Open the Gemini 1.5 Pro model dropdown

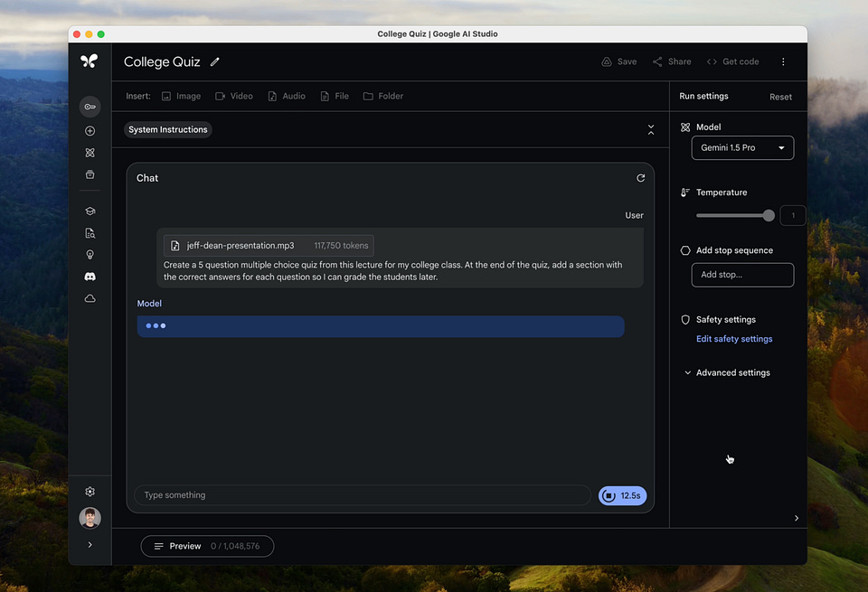click(x=742, y=147)
